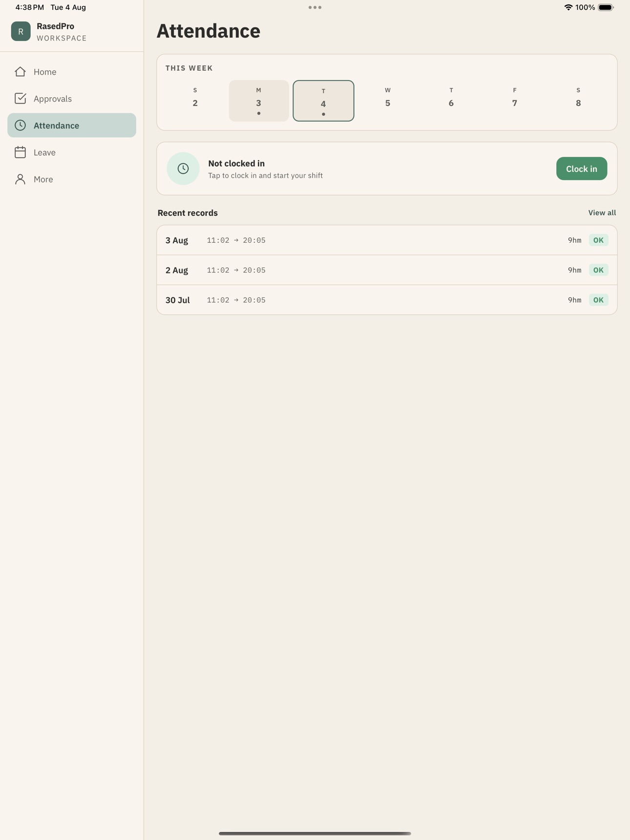Tap the three-dot multitasking icon at top
The height and width of the screenshot is (840, 630).
click(x=315, y=7)
